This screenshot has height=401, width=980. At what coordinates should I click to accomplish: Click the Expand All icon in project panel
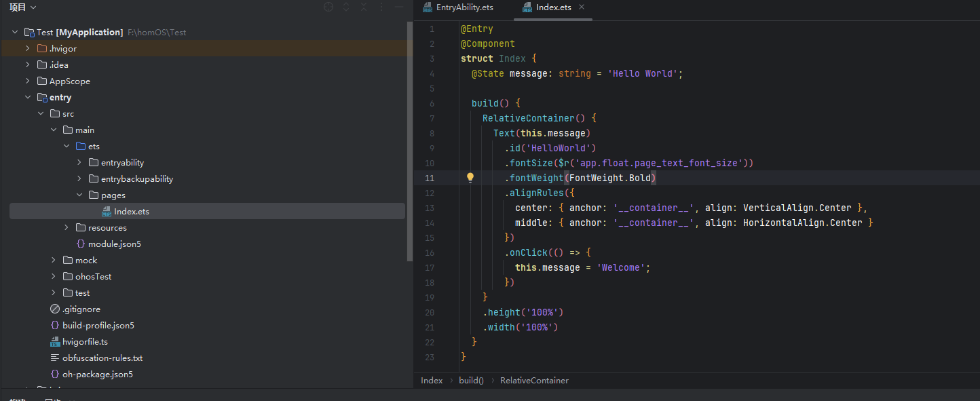click(x=346, y=7)
